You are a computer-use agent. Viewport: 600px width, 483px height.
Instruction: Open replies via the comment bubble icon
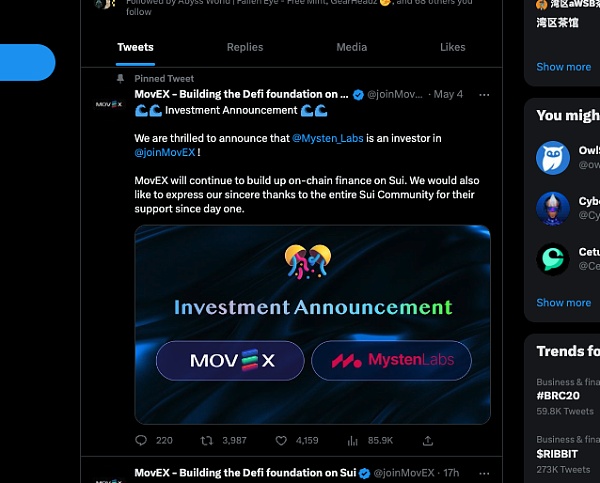click(x=141, y=441)
